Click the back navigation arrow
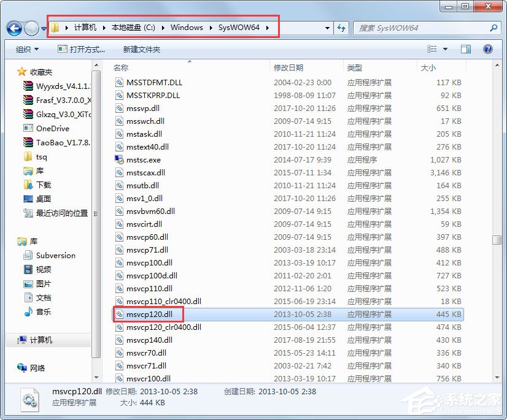 click(x=14, y=28)
